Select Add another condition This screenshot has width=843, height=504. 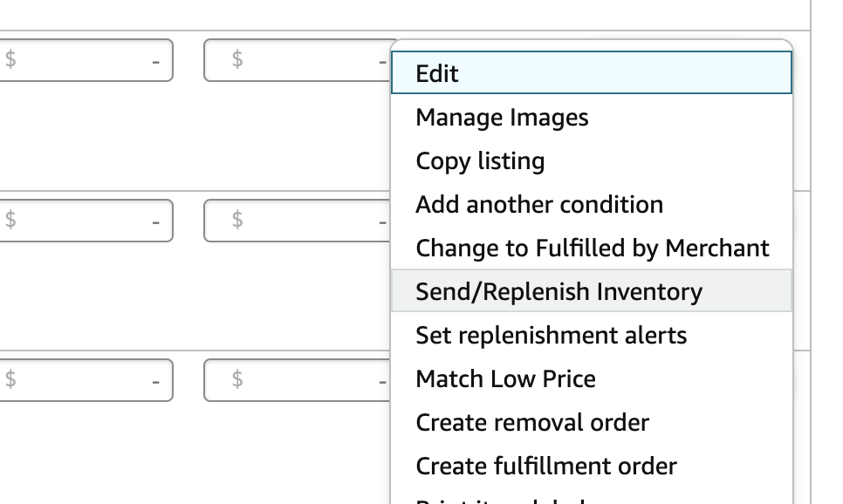click(x=539, y=204)
